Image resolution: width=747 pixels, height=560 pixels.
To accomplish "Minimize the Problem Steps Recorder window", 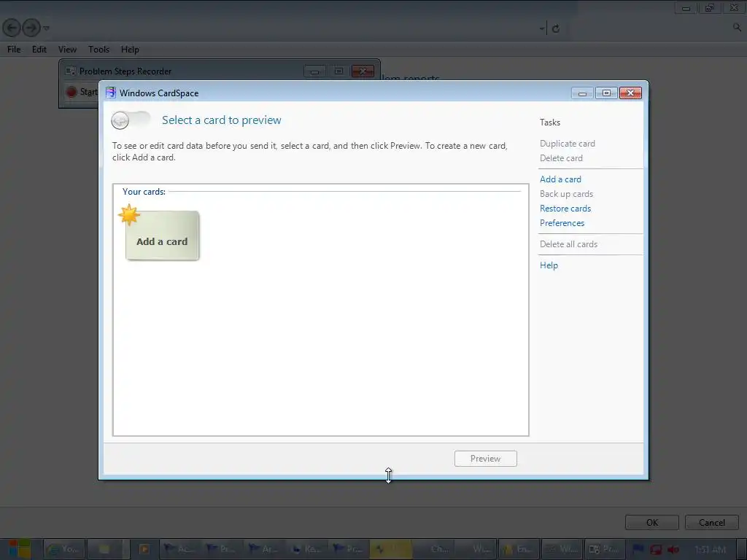I will (314, 71).
